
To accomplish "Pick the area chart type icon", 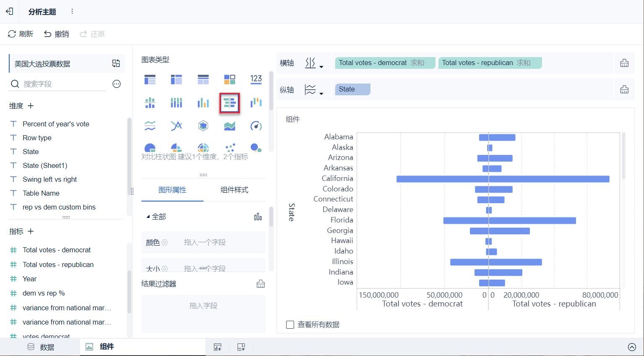I will (229, 126).
